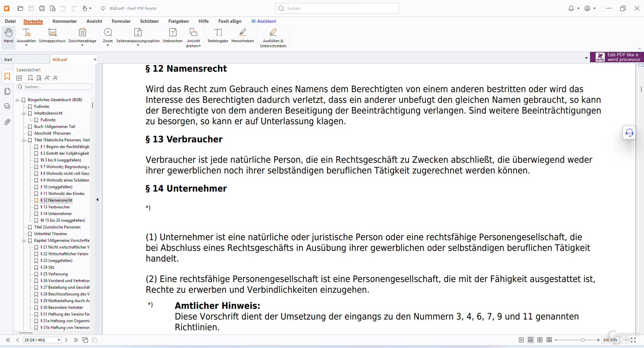Image resolution: width=644 pixels, height=348 pixels.
Task: Close the BGB.pdf tab
Action: [95, 59]
